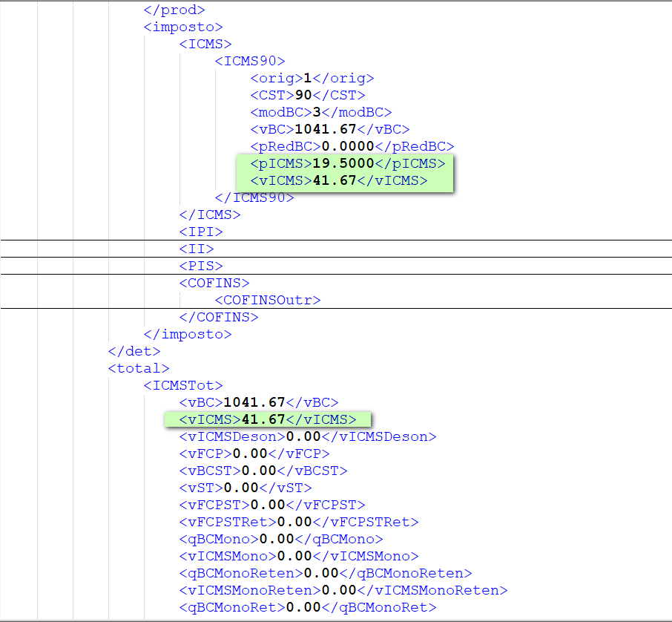Select the <imposto> opening tag
The height and width of the screenshot is (622, 672).
click(x=183, y=27)
